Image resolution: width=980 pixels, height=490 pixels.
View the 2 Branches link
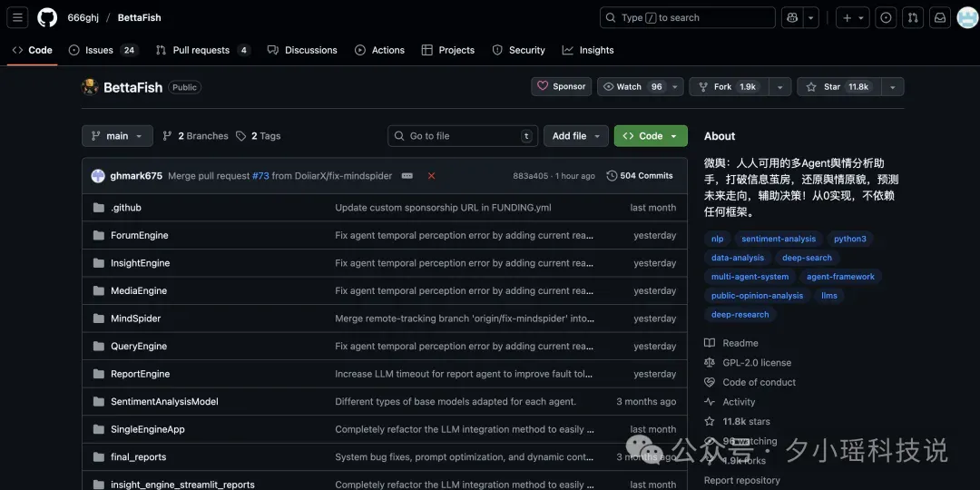pyautogui.click(x=196, y=135)
